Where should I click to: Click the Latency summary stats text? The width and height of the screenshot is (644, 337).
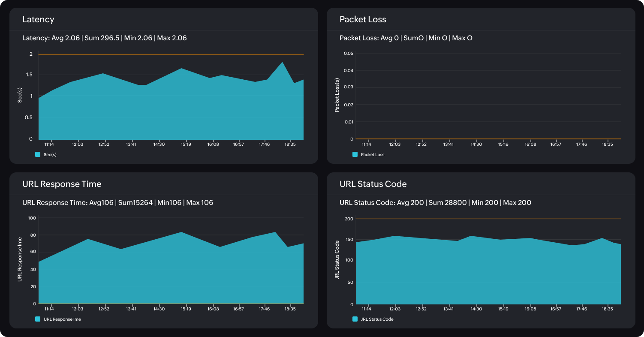point(105,38)
